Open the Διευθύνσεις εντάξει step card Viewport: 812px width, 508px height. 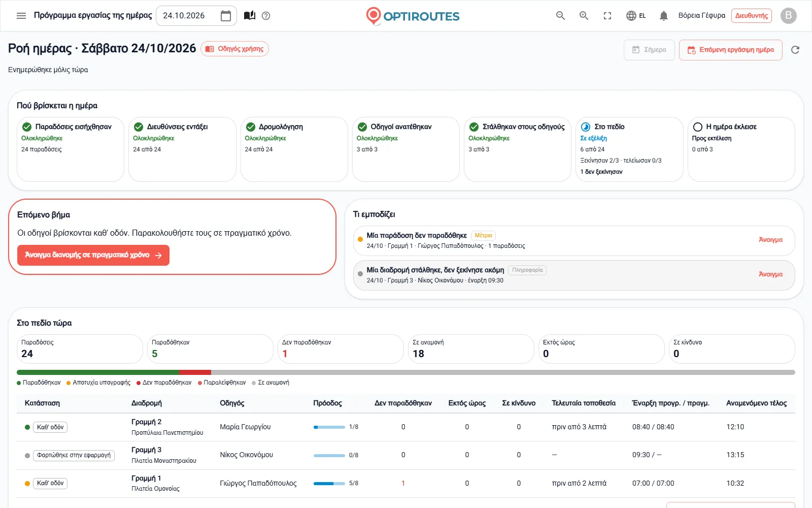(182, 149)
